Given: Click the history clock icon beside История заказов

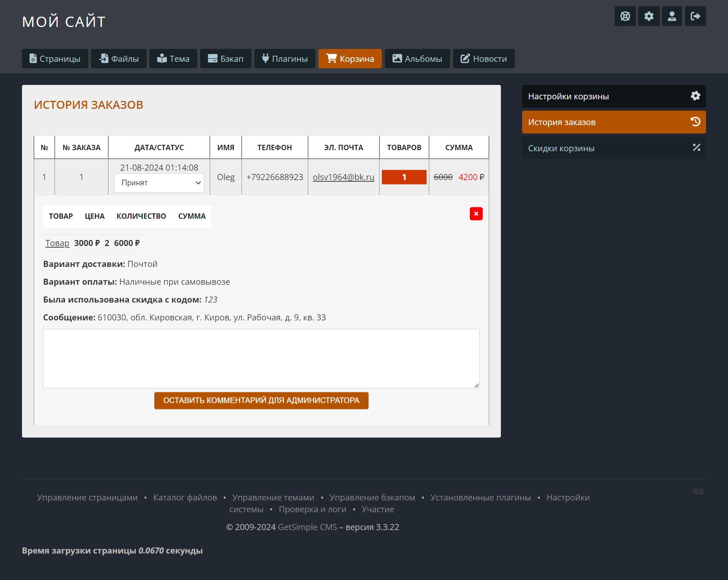Looking at the screenshot, I should pyautogui.click(x=695, y=122).
